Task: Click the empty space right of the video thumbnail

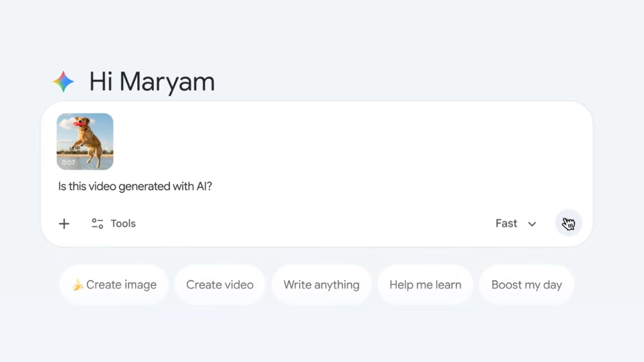Action: coord(322,141)
